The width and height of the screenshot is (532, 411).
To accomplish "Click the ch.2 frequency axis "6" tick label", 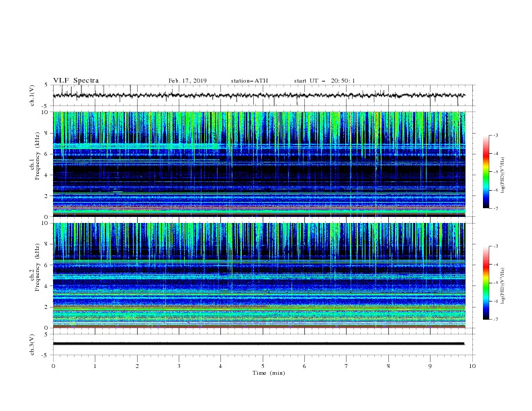I will (47, 265).
